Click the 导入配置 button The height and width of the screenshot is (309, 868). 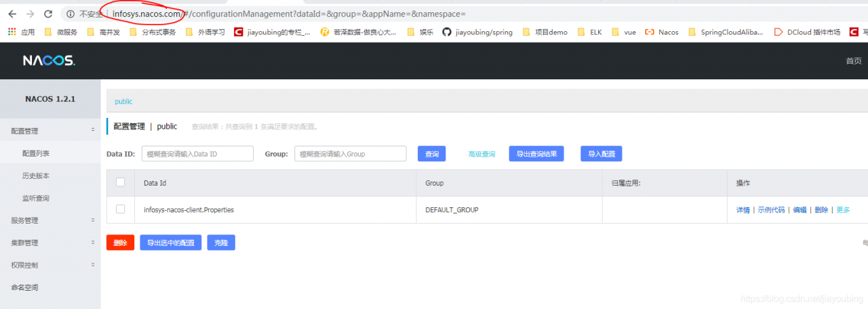point(601,154)
